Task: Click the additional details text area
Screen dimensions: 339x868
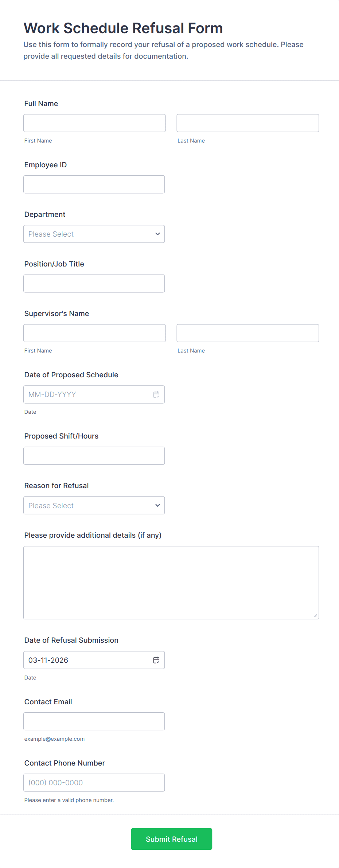Action: tap(171, 583)
